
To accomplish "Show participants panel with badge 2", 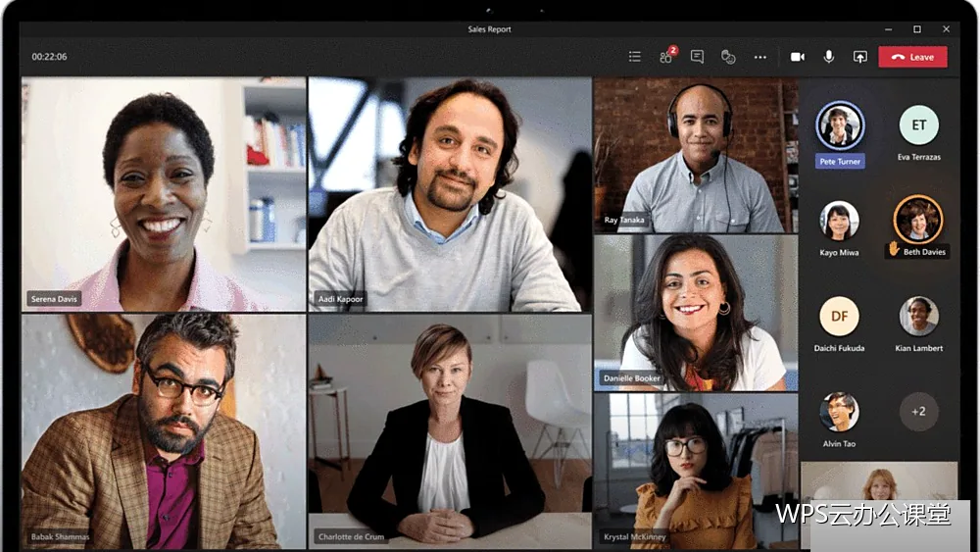I will coord(666,56).
